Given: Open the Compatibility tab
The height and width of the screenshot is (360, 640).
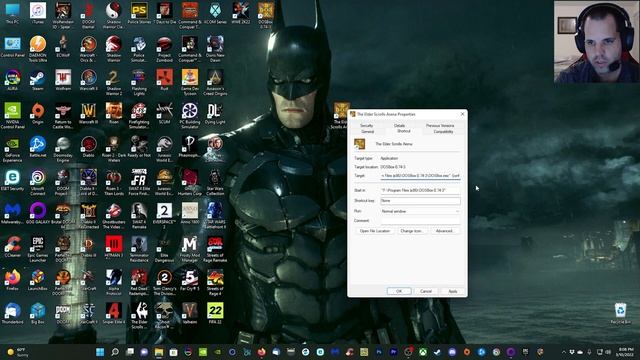Looking at the screenshot, I should (x=443, y=131).
